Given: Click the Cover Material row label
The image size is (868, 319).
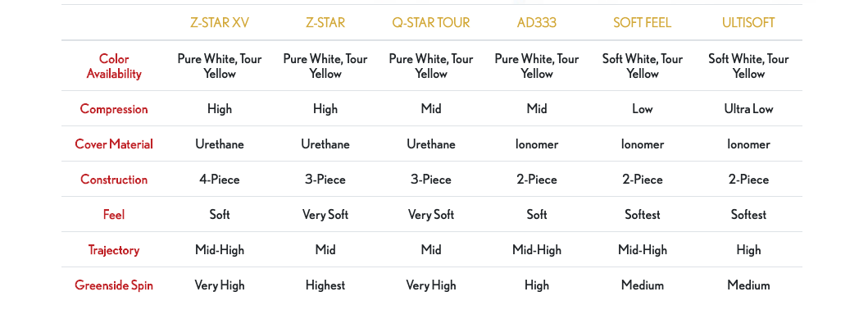Looking at the screenshot, I should pos(114,144).
